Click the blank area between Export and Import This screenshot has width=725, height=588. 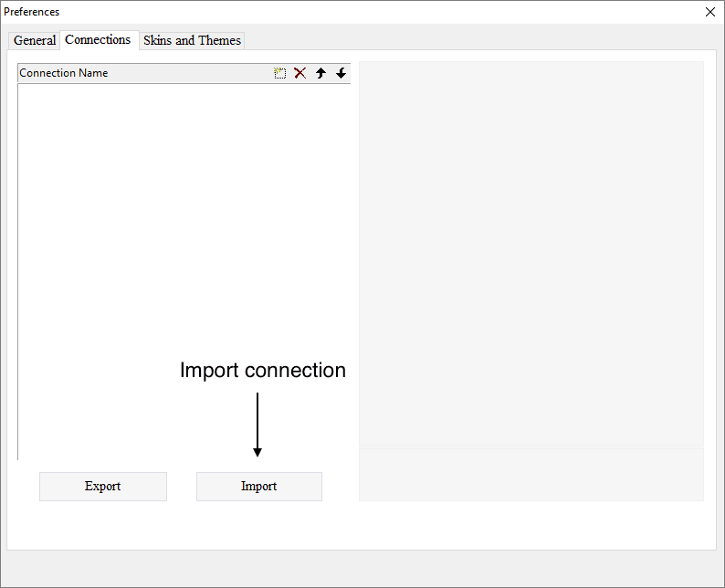point(182,487)
